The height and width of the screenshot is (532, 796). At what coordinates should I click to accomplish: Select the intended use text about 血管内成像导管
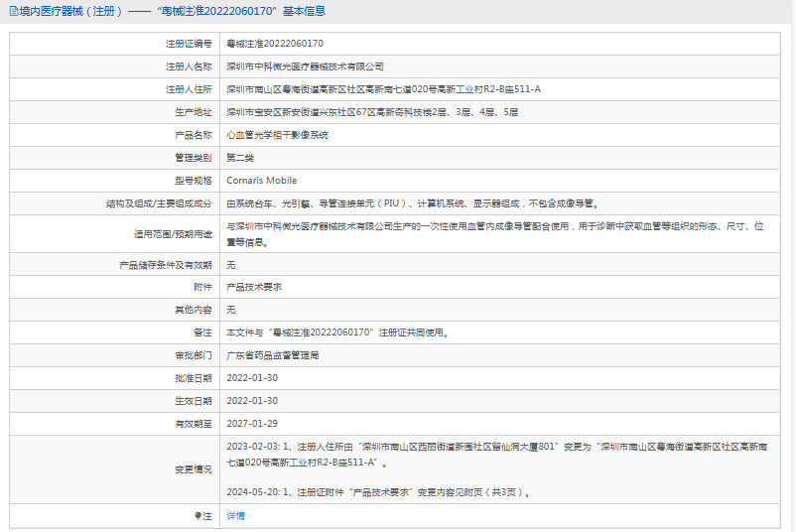[495, 234]
